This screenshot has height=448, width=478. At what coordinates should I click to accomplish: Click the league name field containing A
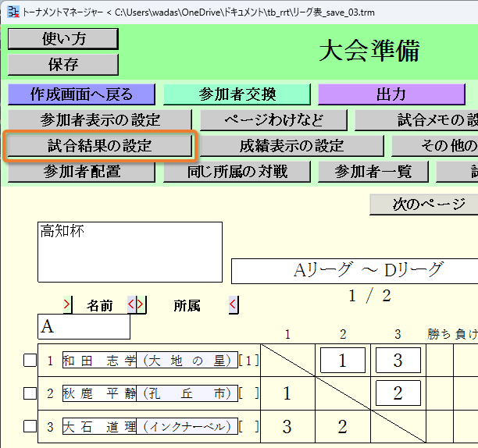point(84,326)
